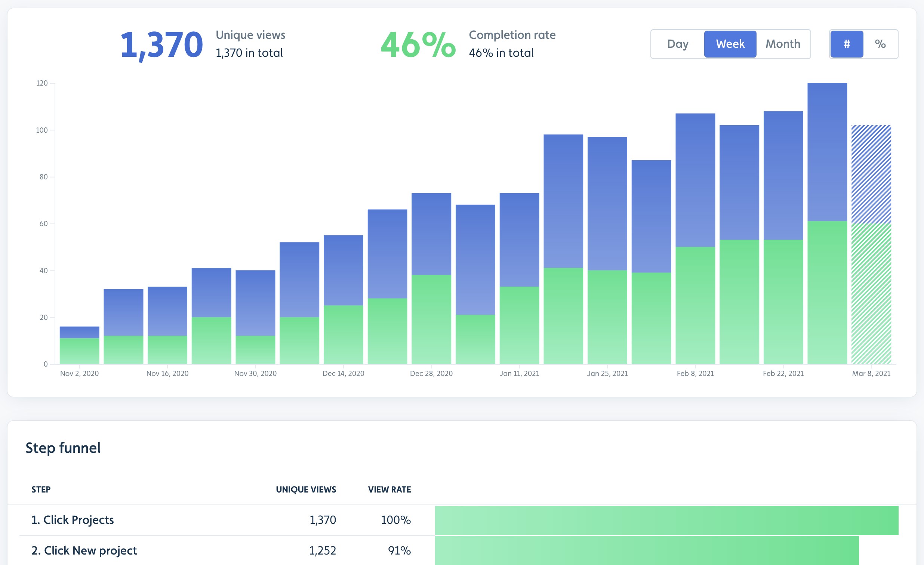This screenshot has width=924, height=565.
Task: Click the 100% funnel progress bar
Action: (667, 521)
